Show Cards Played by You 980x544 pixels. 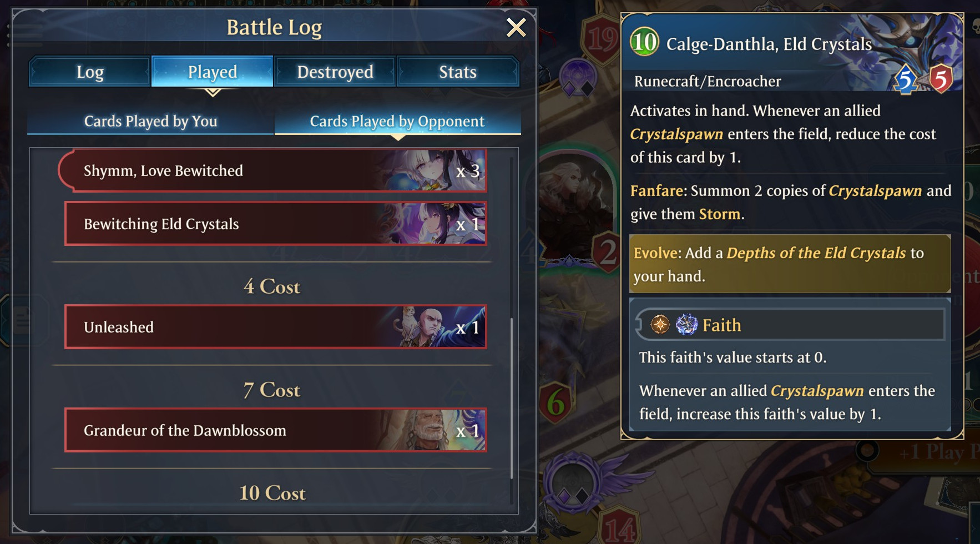150,121
